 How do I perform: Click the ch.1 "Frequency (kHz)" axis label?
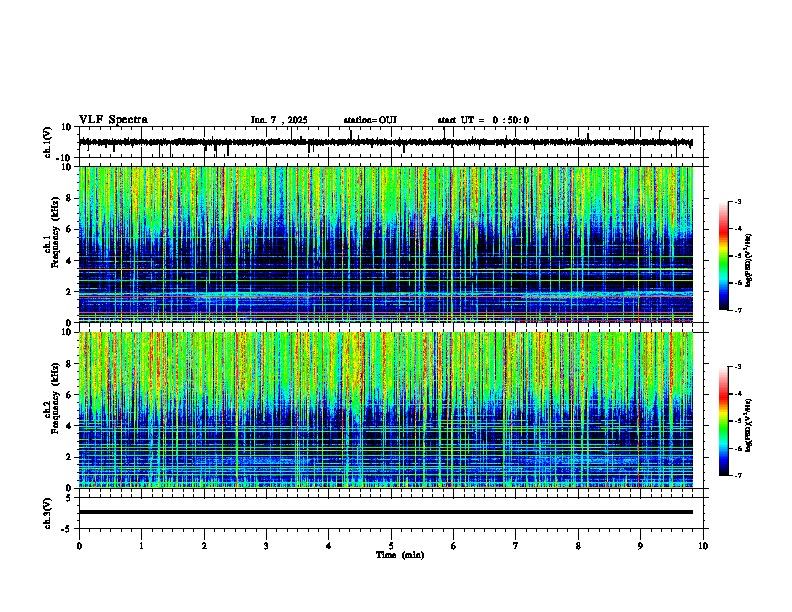55,231
